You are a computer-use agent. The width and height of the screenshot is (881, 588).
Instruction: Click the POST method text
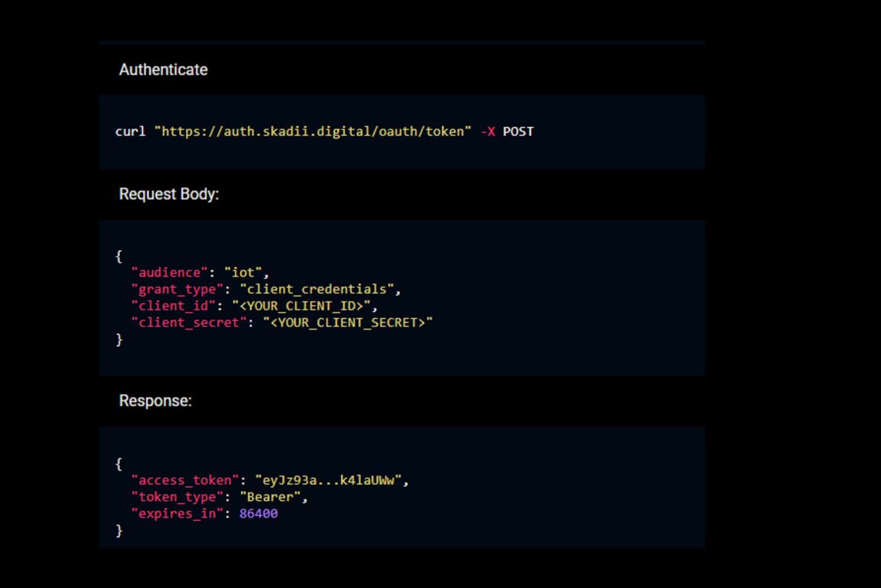pos(518,132)
